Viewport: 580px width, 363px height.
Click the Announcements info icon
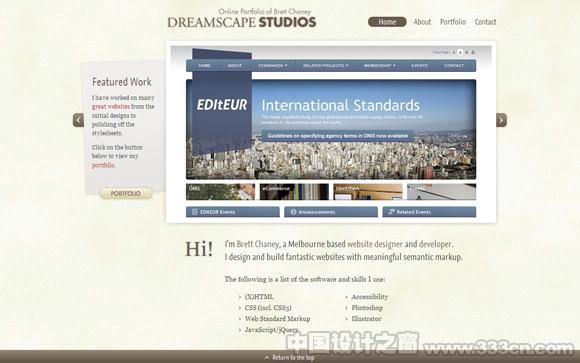[x=293, y=212]
